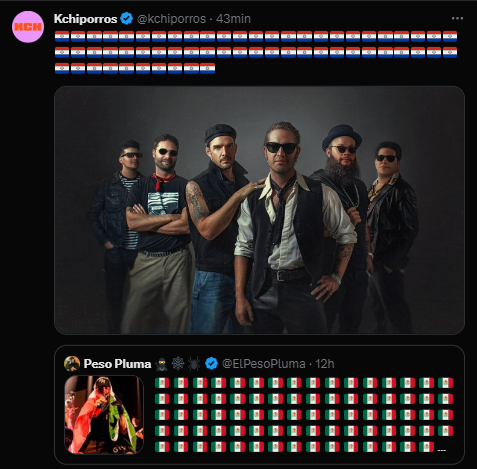Click the ninja emoji beside Peso Pluma
Viewport: 477px width, 469px height.
pyautogui.click(x=162, y=364)
